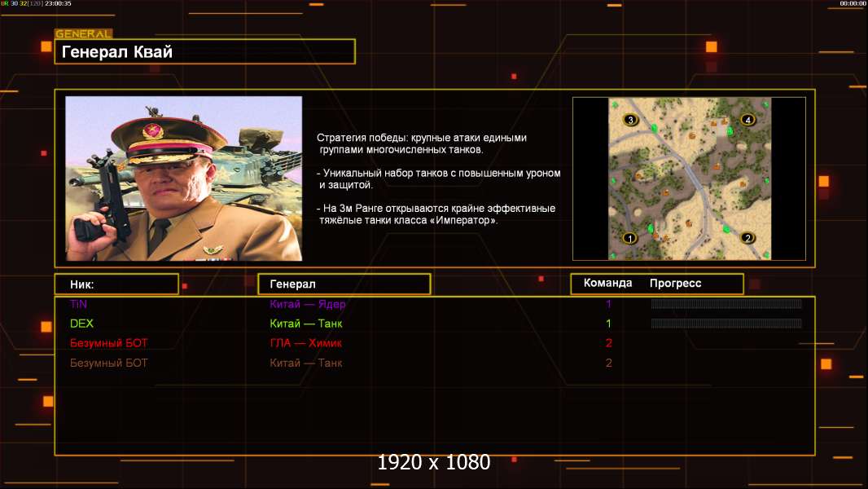Click the red «Безумный БОТ» player entry
Screen dimensions: 868x489
pos(109,343)
